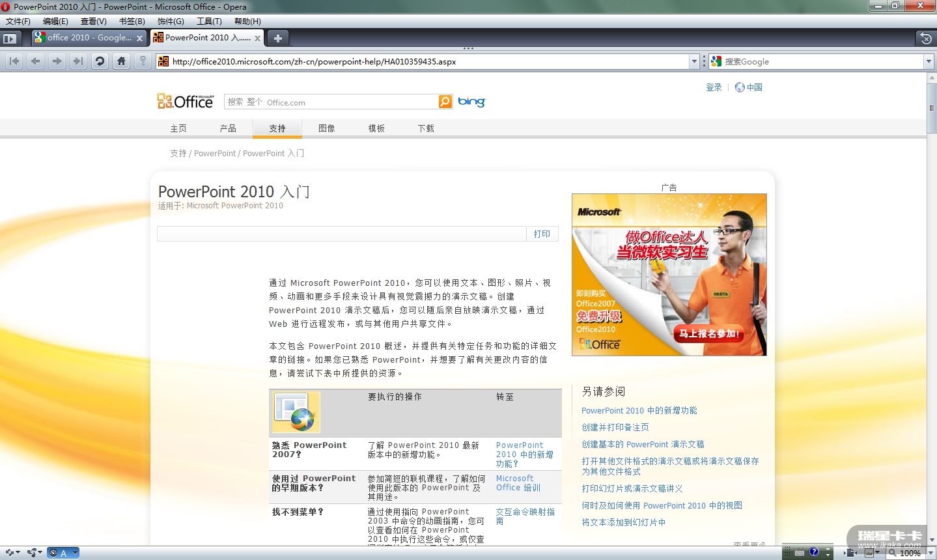This screenshot has height=560, width=937.
Task: Open the 交互命令映射指南 link
Action: click(525, 516)
